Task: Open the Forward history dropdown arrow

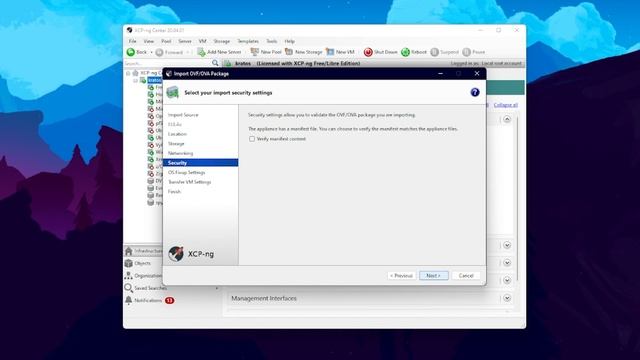Action: point(188,52)
